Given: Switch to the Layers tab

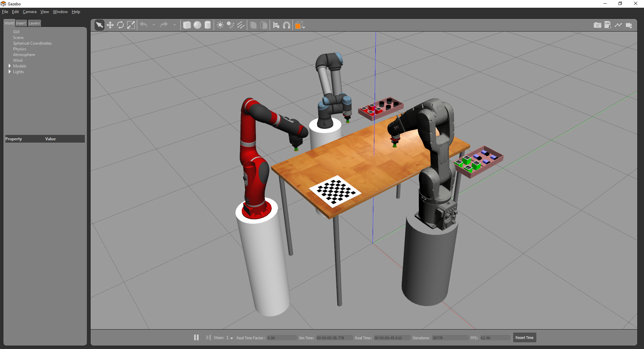Looking at the screenshot, I should 34,23.
